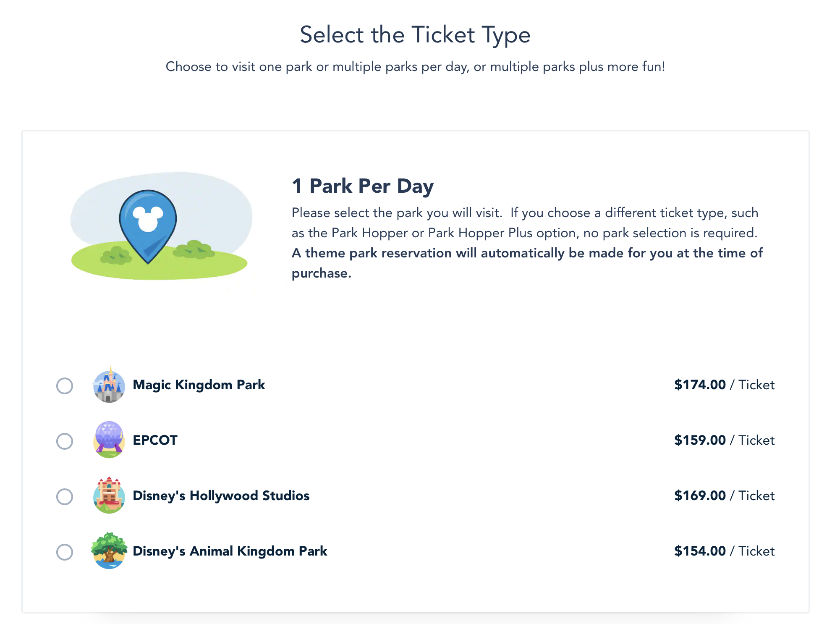Click the Select the Ticket Type title

coord(415,35)
